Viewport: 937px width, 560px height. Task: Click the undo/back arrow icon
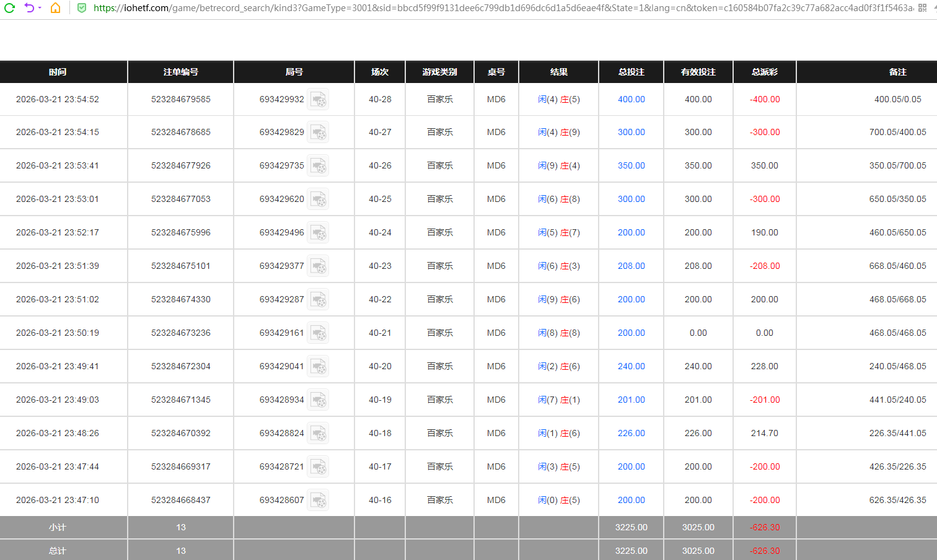point(29,8)
